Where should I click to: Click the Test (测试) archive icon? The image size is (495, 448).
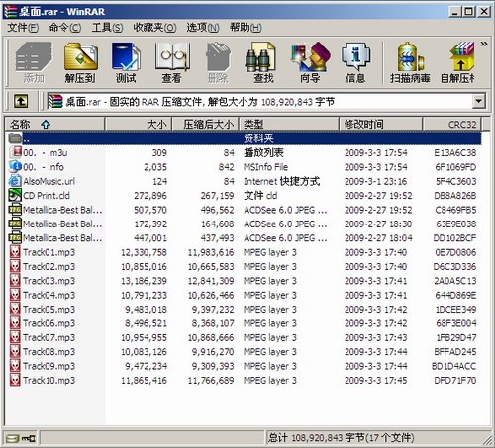[x=126, y=56]
